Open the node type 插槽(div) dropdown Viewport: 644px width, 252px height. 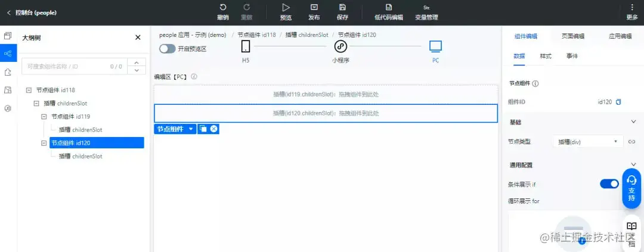point(588,142)
